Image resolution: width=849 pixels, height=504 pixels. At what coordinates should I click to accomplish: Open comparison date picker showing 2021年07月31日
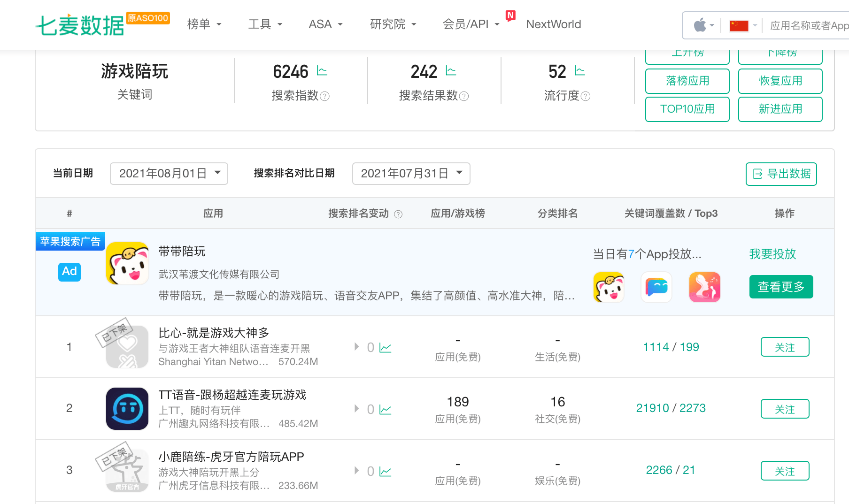coord(411,173)
